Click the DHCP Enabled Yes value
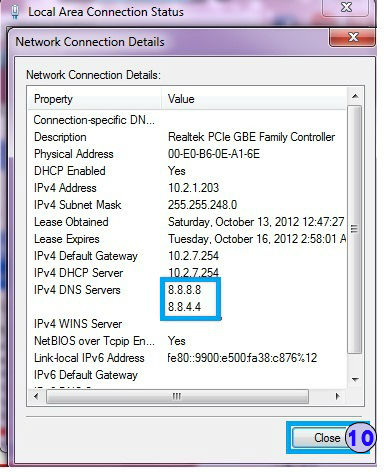This screenshot has height=472, width=384. pyautogui.click(x=177, y=171)
